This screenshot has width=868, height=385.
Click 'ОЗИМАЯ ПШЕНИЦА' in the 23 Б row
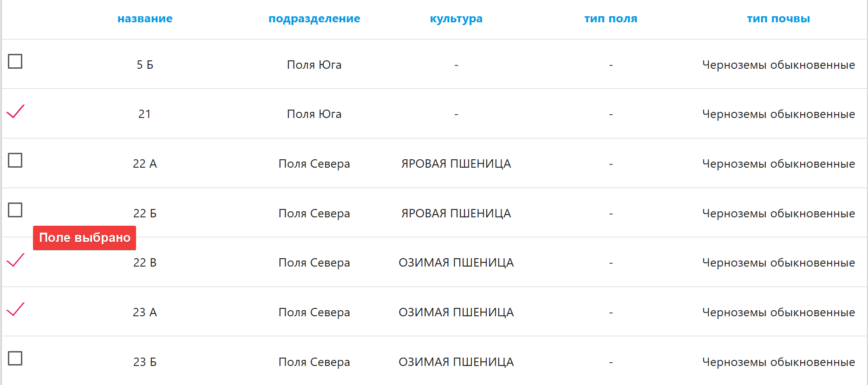pyautogui.click(x=456, y=362)
